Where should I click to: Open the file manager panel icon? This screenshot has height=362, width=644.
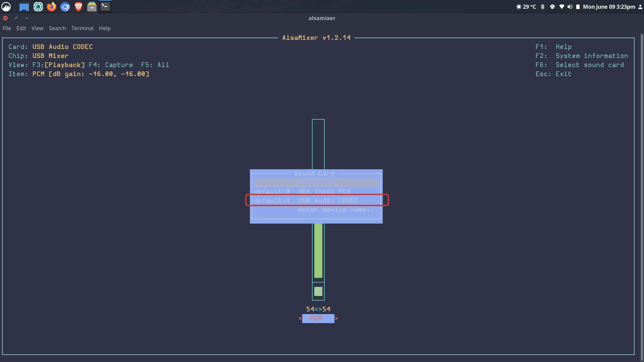[x=92, y=7]
